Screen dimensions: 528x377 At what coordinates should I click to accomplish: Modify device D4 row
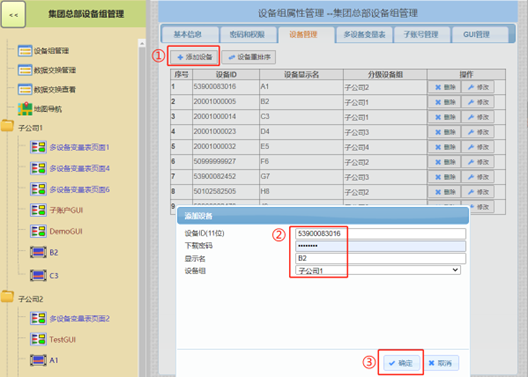477,132
